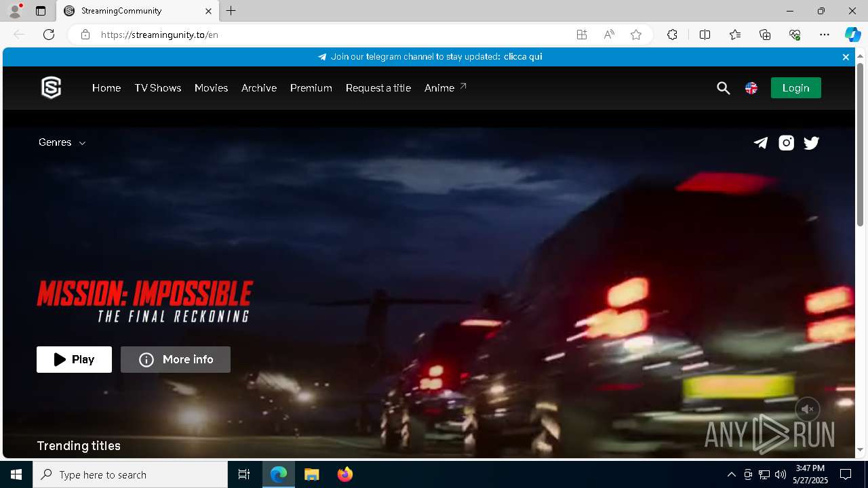Launch Firefox from the taskbar
This screenshot has height=488, width=868.
tap(344, 474)
